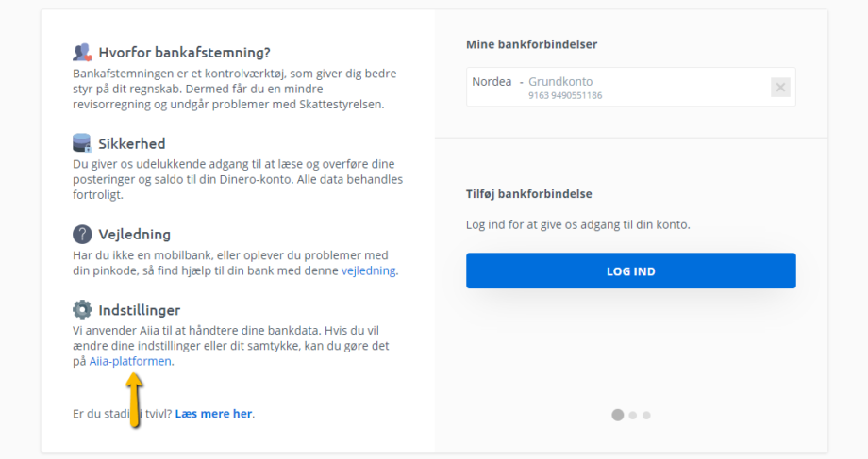The height and width of the screenshot is (459, 868).
Task: Open the Aiia-platformen link
Action: click(x=130, y=361)
